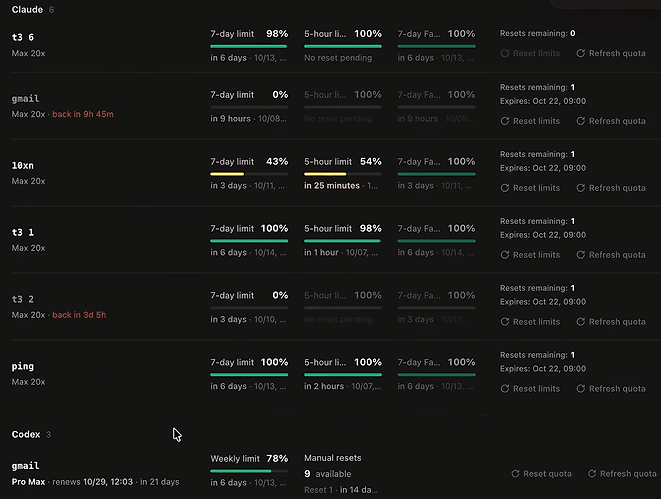Click Reset limits icon for t3 2
Image resolution: width=661 pixels, height=499 pixels.
click(x=505, y=322)
